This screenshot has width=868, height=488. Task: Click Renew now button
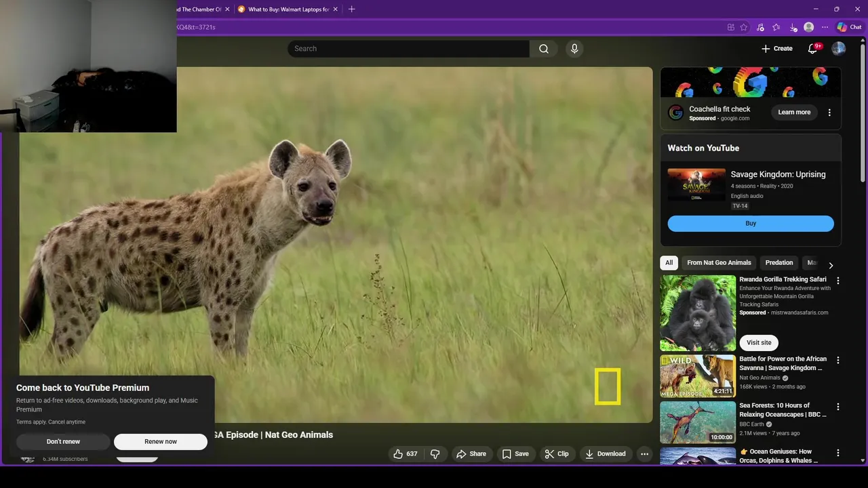click(161, 442)
